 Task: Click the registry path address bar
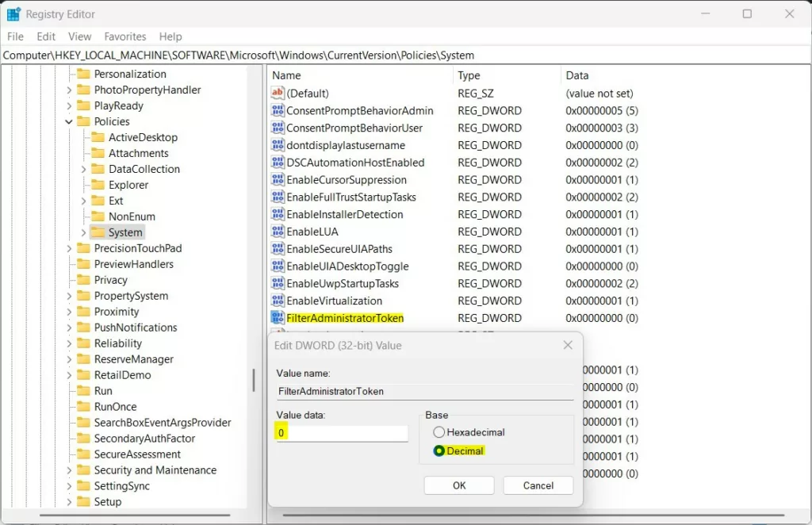(406, 56)
